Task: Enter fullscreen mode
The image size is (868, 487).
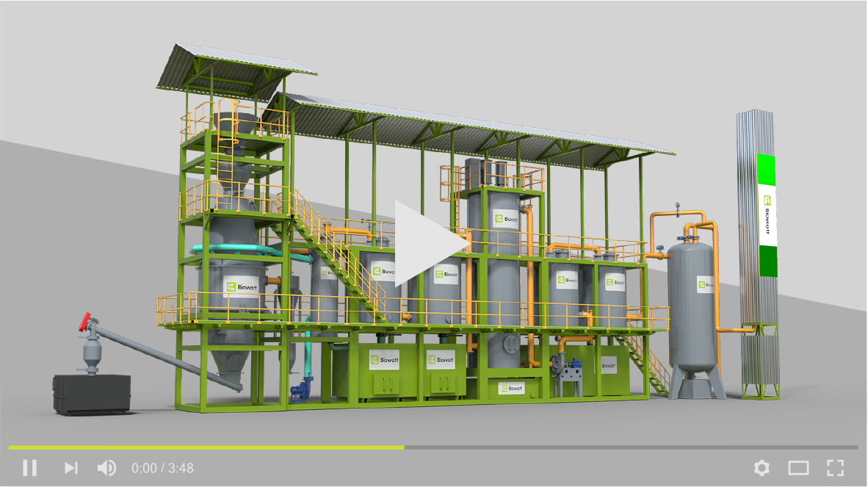Action: point(835,468)
